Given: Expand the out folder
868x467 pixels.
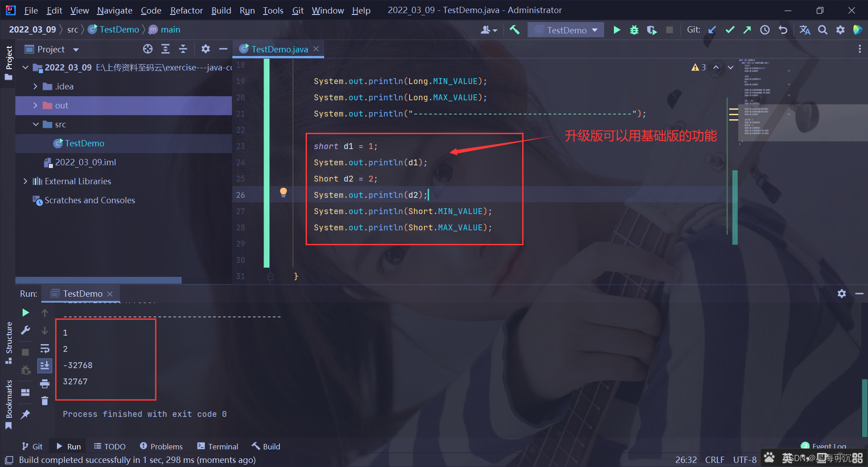Looking at the screenshot, I should point(35,105).
